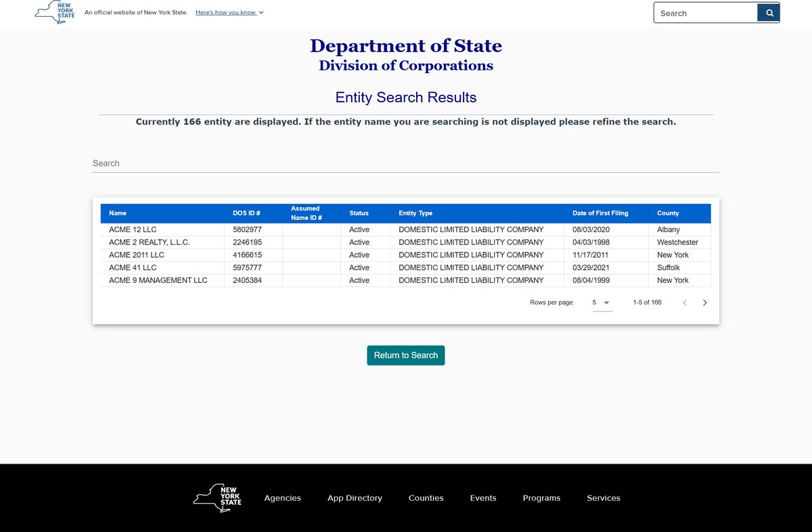Select DOS ID 4166615 cell
Image resolution: width=812 pixels, height=532 pixels.
click(247, 255)
